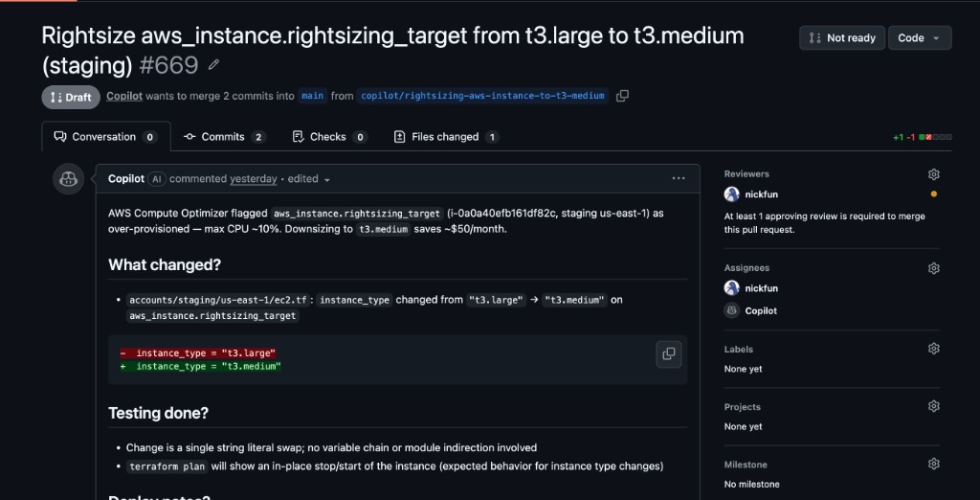Expand the edited history dropdown arrow

(327, 180)
